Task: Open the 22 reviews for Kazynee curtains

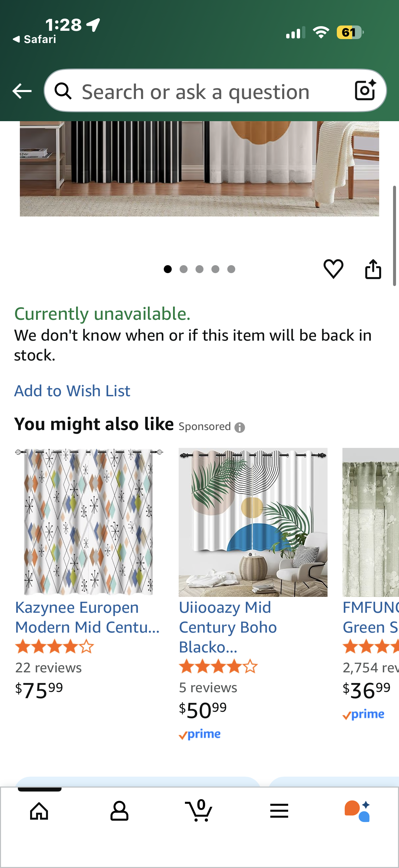Action: pyautogui.click(x=49, y=667)
